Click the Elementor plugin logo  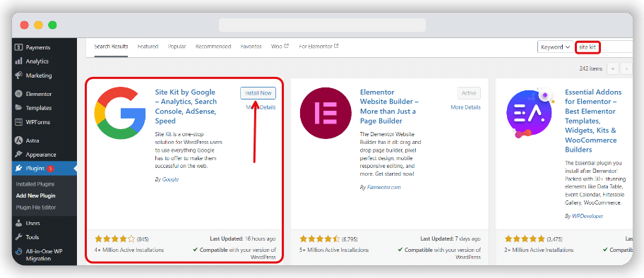pos(326,113)
